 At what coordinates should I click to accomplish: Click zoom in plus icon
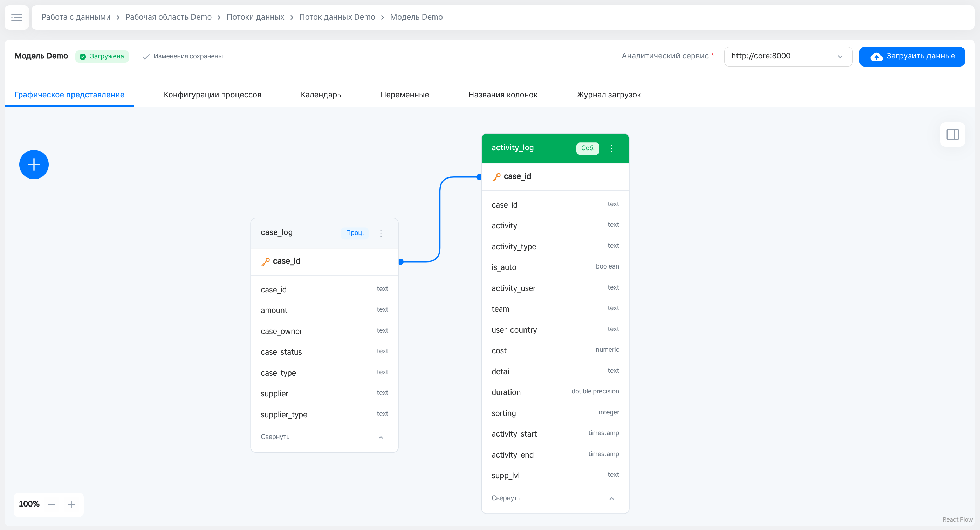coord(71,504)
